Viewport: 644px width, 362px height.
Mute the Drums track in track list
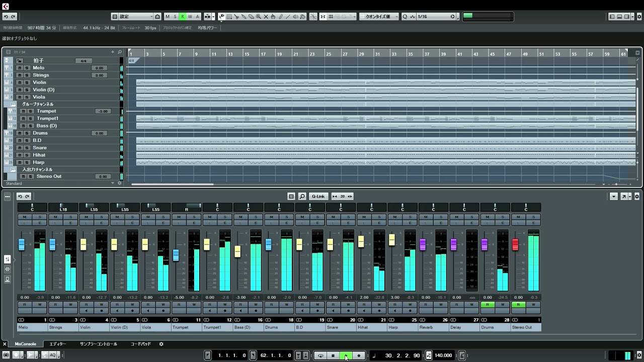pos(19,133)
